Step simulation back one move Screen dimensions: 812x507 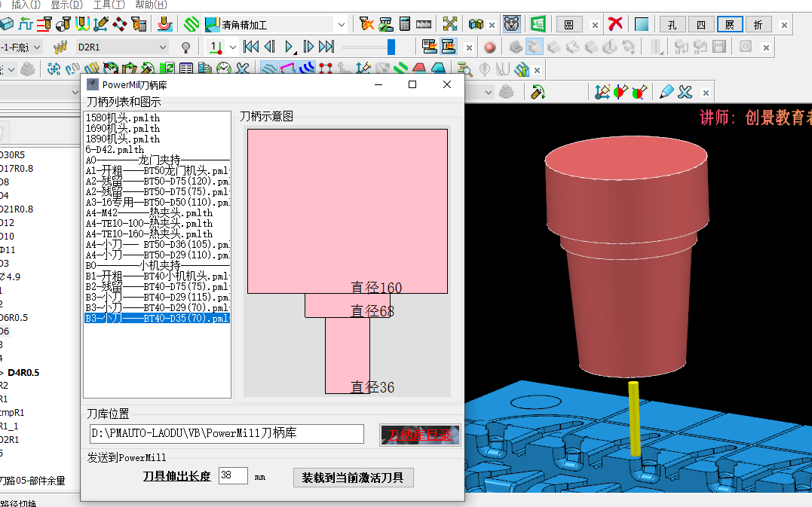270,47
